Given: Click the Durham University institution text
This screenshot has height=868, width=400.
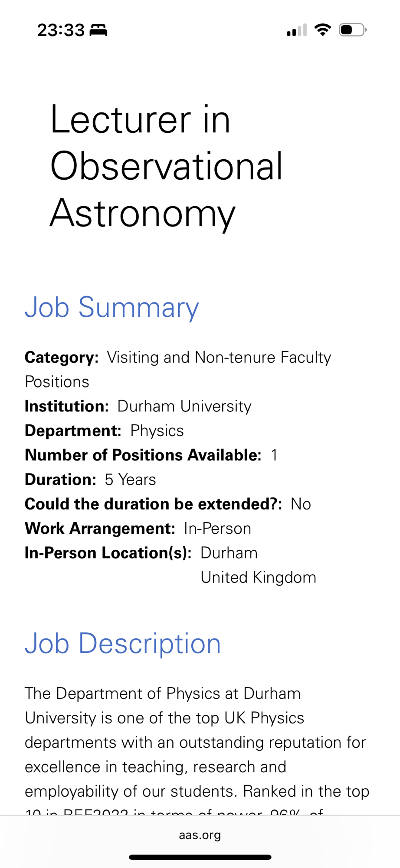Looking at the screenshot, I should pyautogui.click(x=184, y=406).
